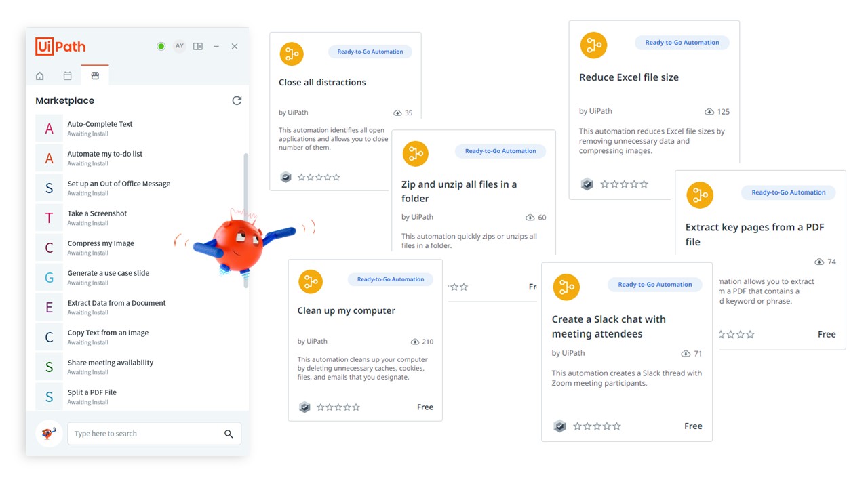Click by UiPath on Reduce Excel card
This screenshot has height=488, width=868.
click(595, 111)
